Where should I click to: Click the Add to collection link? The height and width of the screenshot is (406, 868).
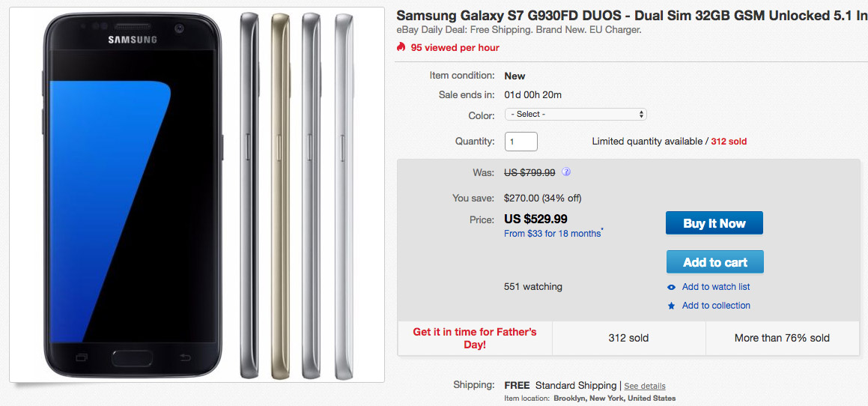pyautogui.click(x=715, y=306)
